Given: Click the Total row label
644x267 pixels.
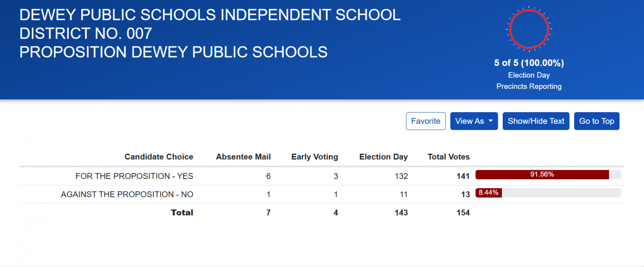Looking at the screenshot, I should point(182,213).
